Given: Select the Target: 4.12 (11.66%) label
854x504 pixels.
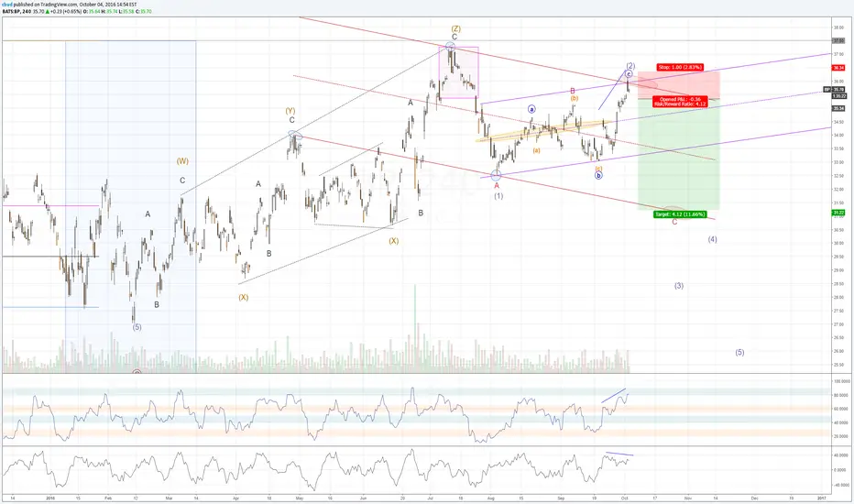Looking at the screenshot, I should (680, 214).
